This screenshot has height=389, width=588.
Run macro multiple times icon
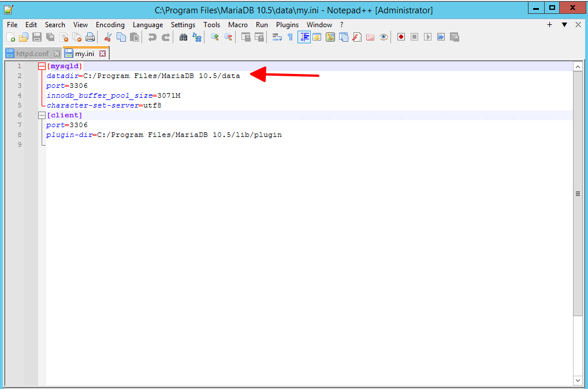[441, 37]
